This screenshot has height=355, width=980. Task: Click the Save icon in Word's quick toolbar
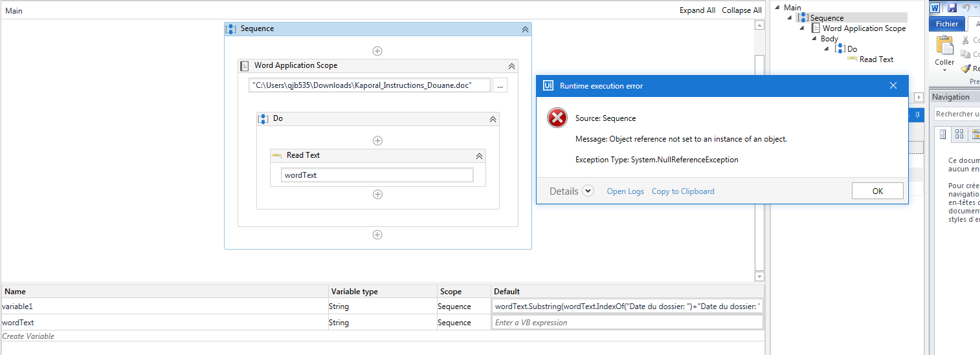point(952,8)
